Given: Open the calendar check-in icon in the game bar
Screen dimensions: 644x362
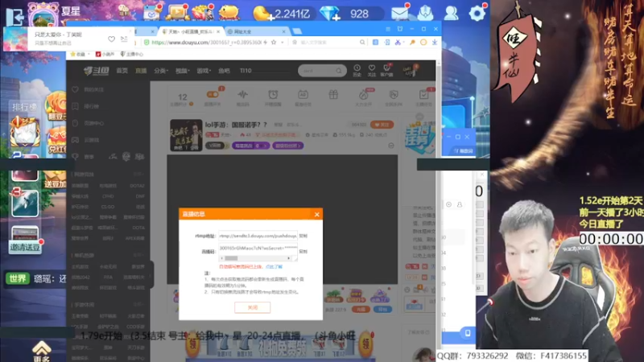Looking at the screenshot, I should (151, 13).
